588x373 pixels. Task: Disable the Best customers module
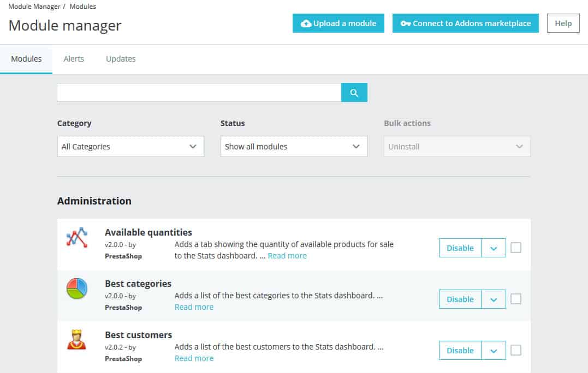[459, 350]
